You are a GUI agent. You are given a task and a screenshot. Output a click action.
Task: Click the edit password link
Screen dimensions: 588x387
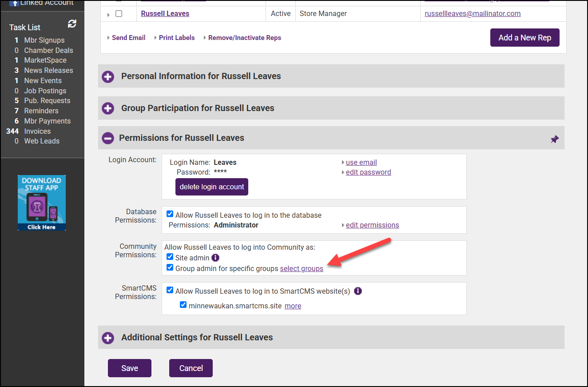pyautogui.click(x=368, y=172)
